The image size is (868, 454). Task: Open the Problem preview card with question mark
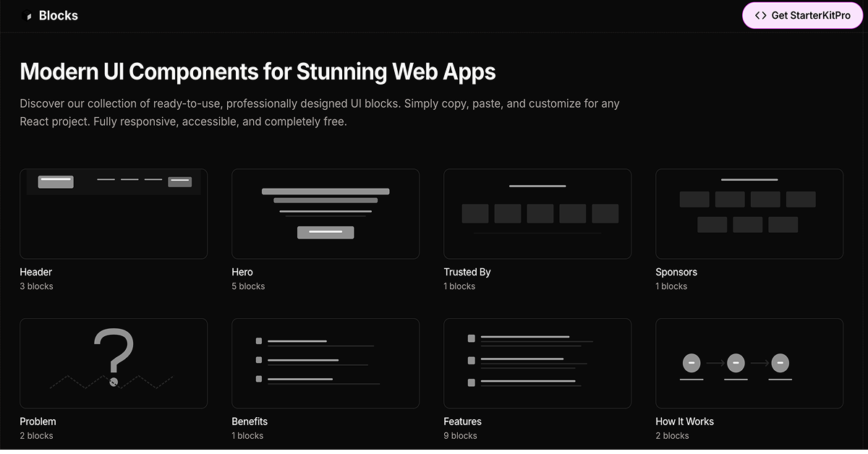click(114, 363)
